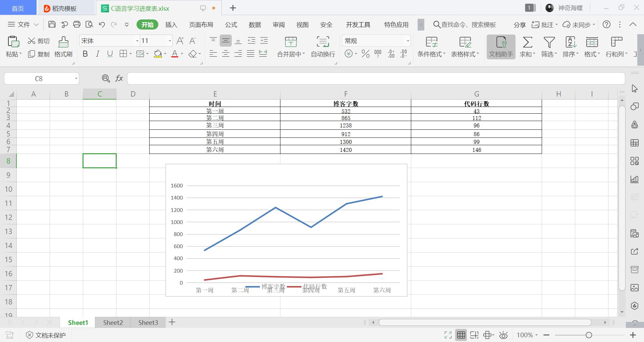Click the zoom slider handle
Viewport: 644px width, 342px height.
point(589,335)
